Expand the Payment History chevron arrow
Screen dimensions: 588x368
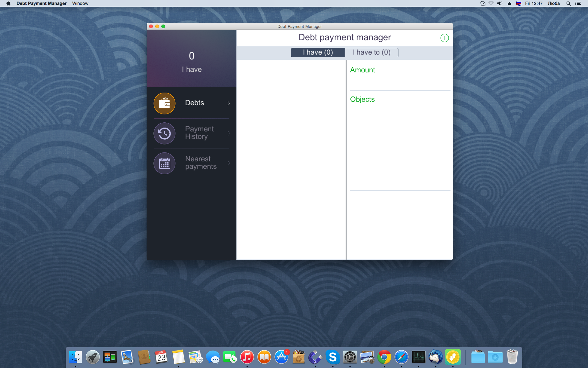[x=229, y=133]
